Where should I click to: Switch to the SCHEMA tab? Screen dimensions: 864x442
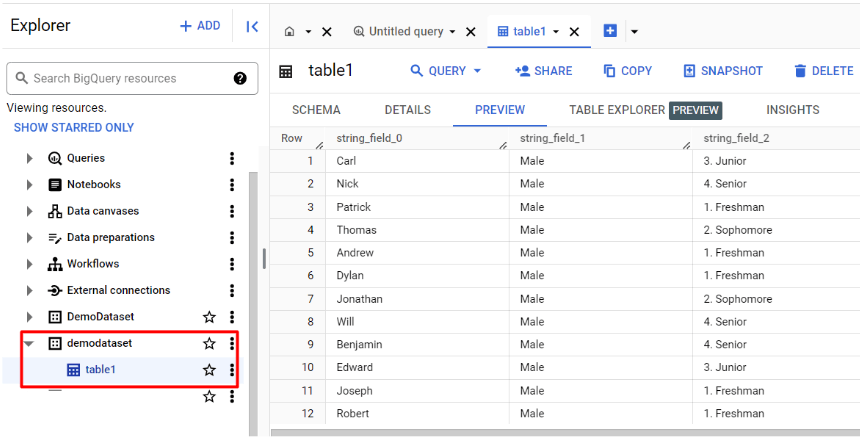click(316, 110)
